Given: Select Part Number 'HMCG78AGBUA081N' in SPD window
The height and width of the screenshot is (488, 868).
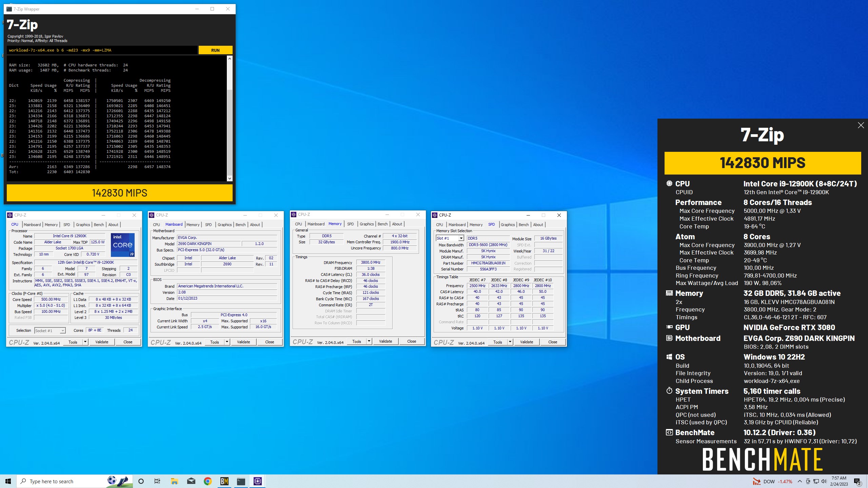Looking at the screenshot, I should 488,263.
